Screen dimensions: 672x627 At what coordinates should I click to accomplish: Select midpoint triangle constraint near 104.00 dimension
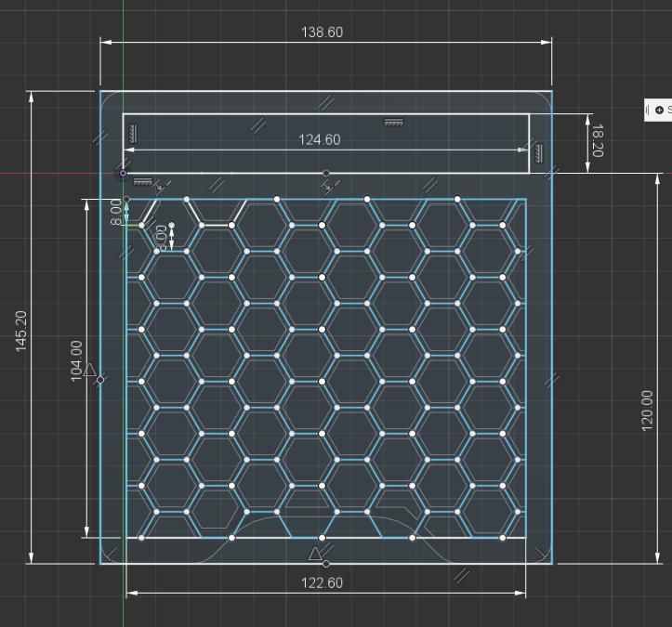coord(89,370)
